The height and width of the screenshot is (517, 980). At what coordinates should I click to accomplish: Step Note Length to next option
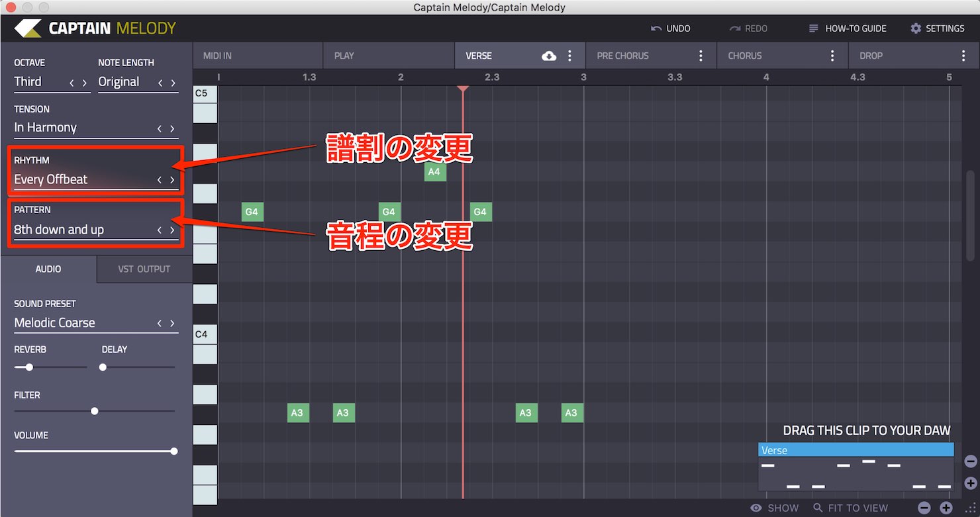coord(173,83)
